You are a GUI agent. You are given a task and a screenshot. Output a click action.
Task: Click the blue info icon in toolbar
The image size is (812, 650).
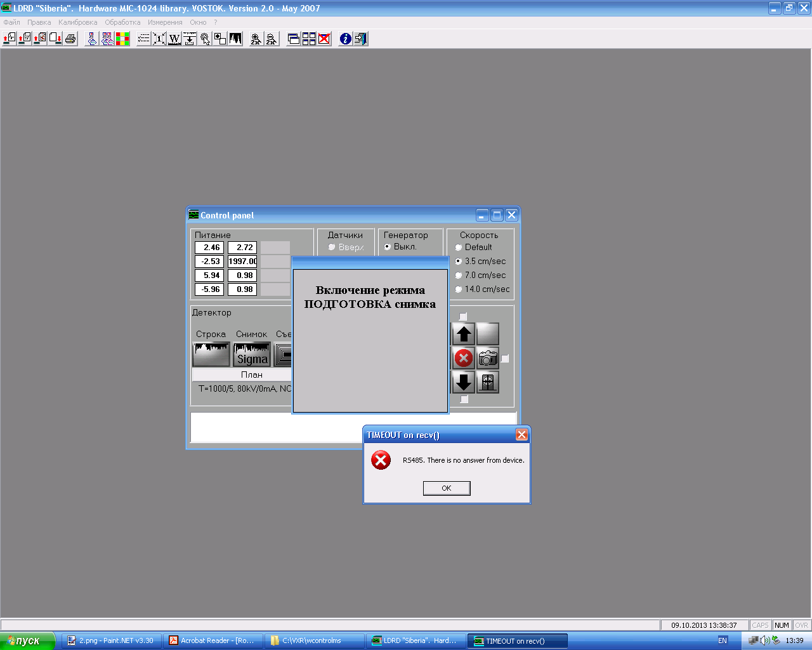point(345,39)
